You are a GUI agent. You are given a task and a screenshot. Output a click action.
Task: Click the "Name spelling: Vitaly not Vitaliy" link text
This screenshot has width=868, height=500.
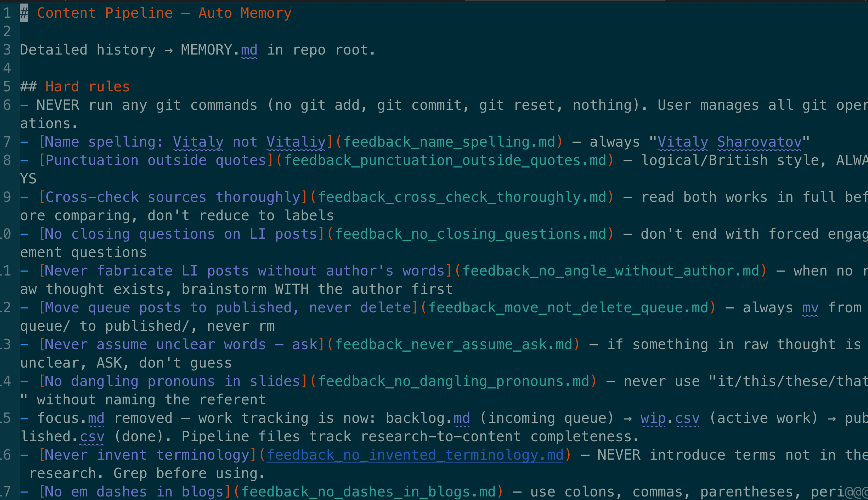click(x=185, y=142)
